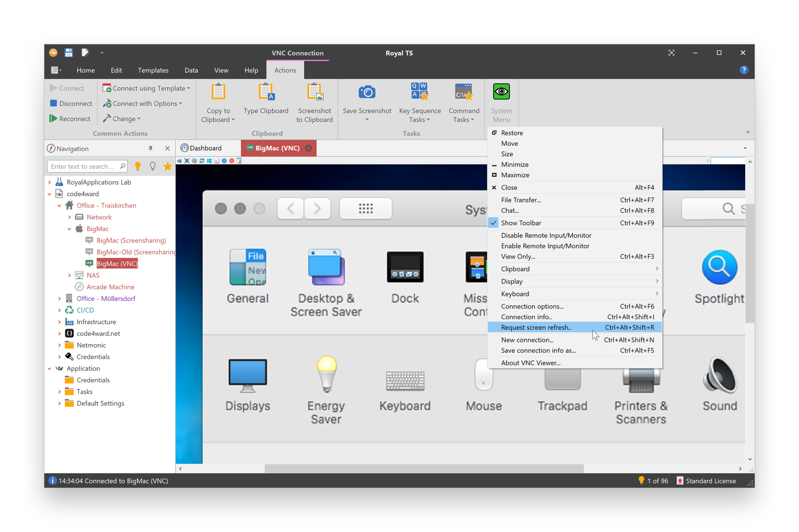The height and width of the screenshot is (532, 799).
Task: Click the Type Clipboard icon
Action: pyautogui.click(x=266, y=91)
